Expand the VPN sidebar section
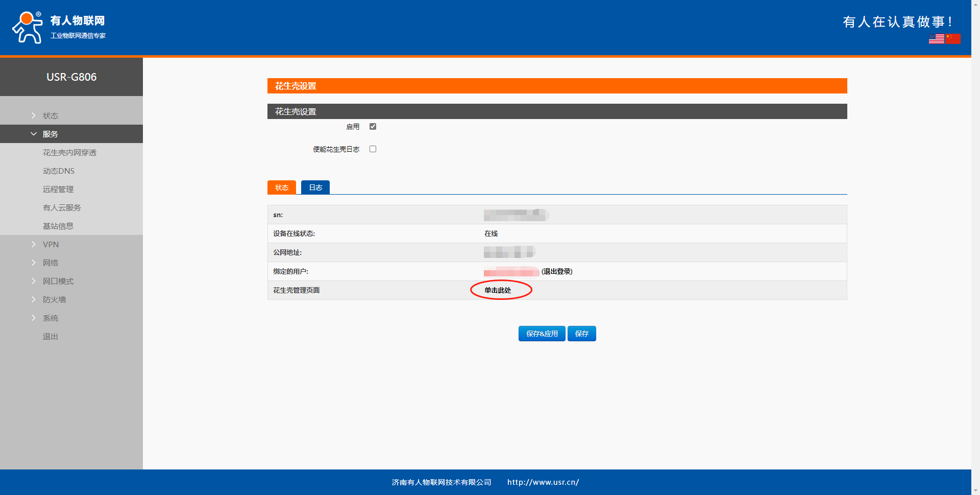This screenshot has height=495, width=980. (51, 245)
